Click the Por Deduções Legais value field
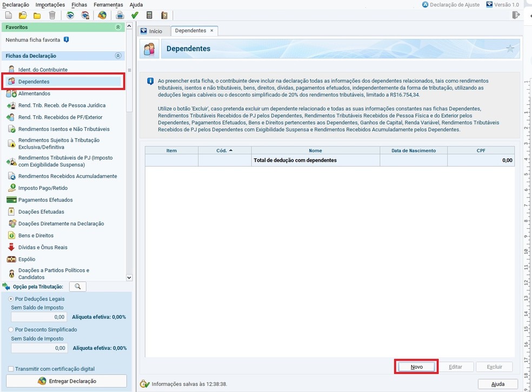This screenshot has height=392, width=532. (x=39, y=317)
